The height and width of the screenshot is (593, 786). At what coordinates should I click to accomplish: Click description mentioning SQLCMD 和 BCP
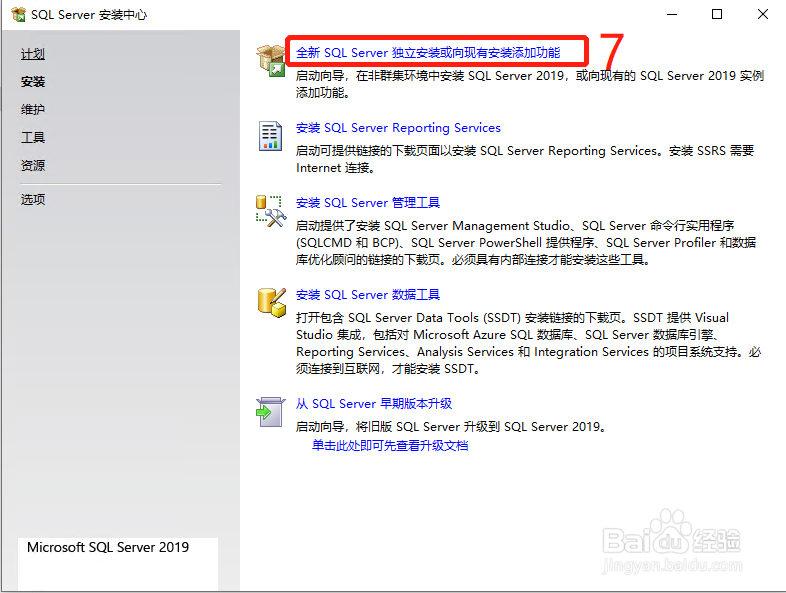(x=526, y=243)
